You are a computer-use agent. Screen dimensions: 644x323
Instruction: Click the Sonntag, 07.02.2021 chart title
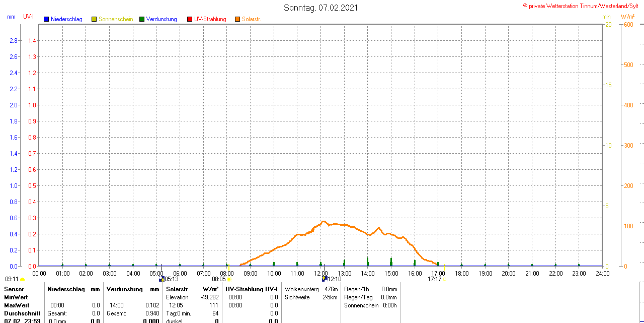point(321,8)
